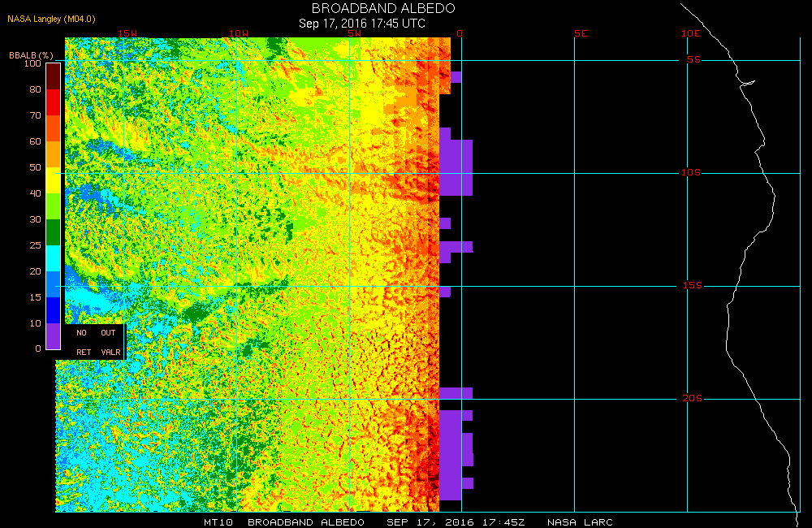The image size is (812, 528).
Task: Click the NO RET legend label
Action: [x=83, y=342]
